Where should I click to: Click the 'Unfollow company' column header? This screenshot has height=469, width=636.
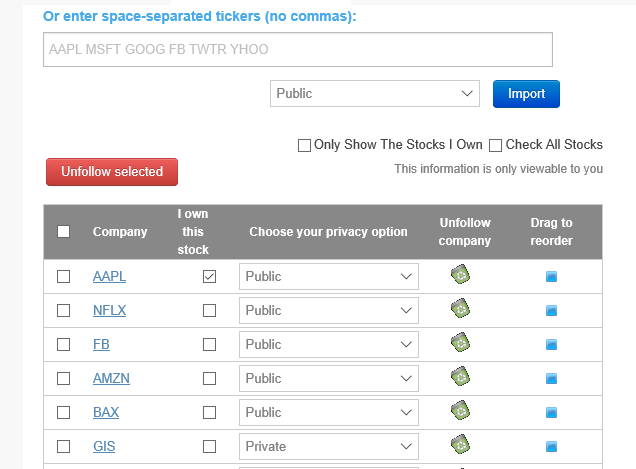click(x=465, y=232)
